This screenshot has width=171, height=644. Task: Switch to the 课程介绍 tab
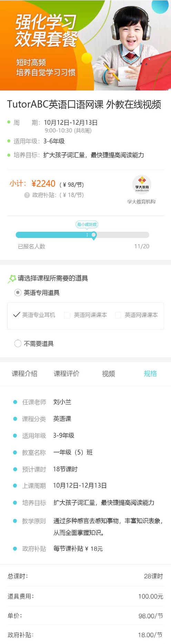click(24, 374)
